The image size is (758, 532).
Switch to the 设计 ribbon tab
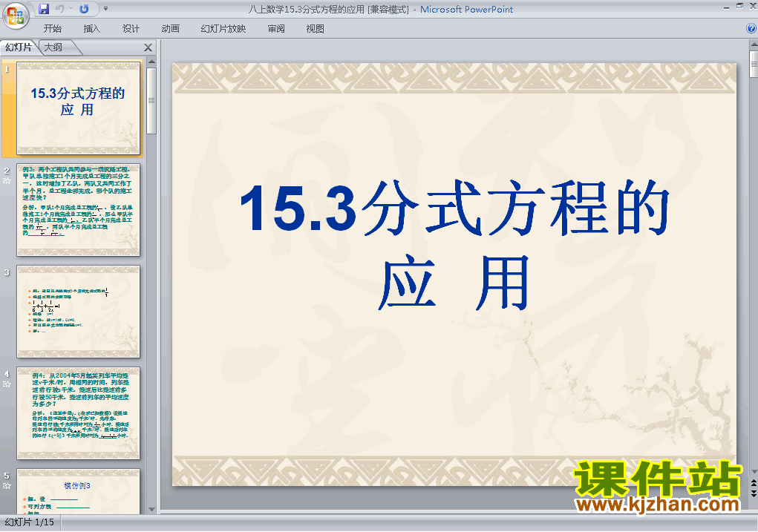131,28
